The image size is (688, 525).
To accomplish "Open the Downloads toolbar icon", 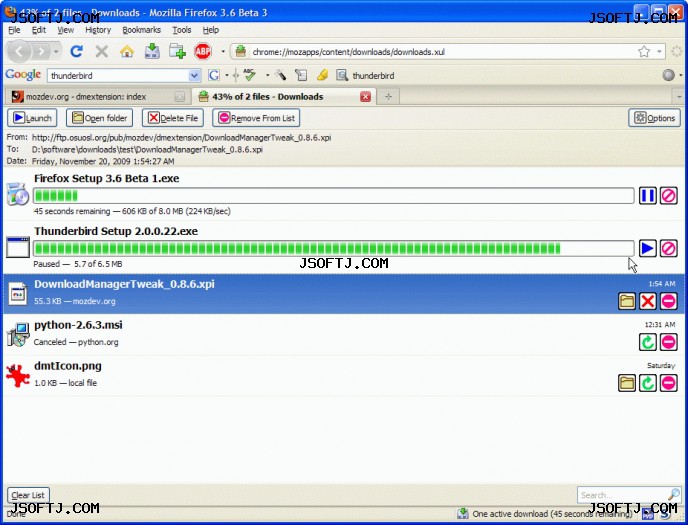I will click(152, 51).
